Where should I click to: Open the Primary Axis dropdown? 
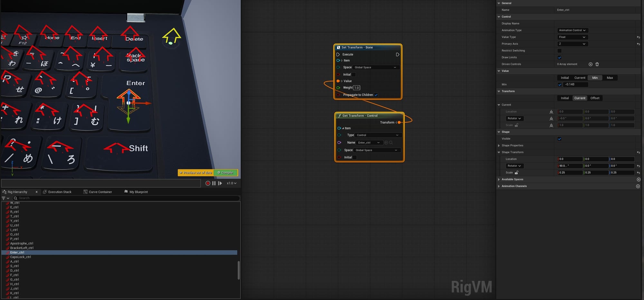(x=572, y=44)
